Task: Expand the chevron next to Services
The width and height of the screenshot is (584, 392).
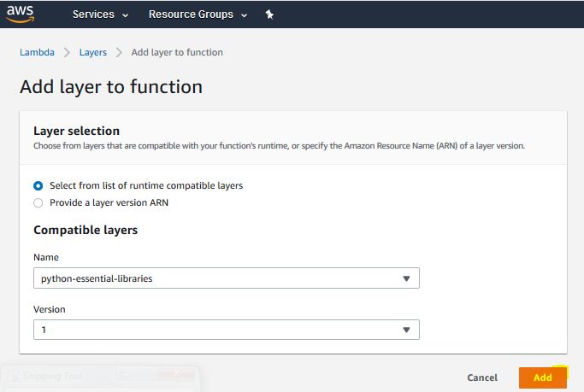Action: coord(126,15)
